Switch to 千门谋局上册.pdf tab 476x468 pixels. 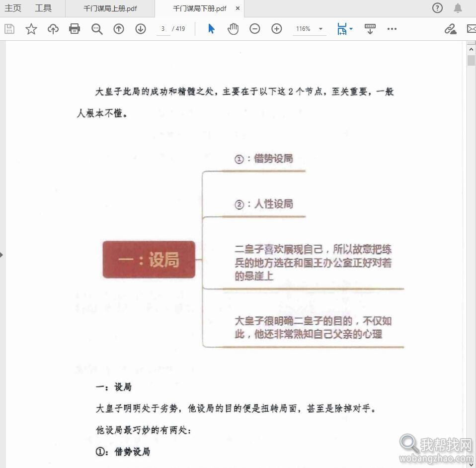(110, 8)
